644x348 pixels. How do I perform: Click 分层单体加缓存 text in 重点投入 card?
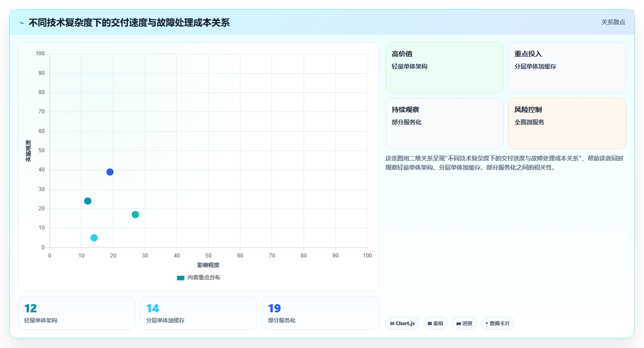(535, 66)
